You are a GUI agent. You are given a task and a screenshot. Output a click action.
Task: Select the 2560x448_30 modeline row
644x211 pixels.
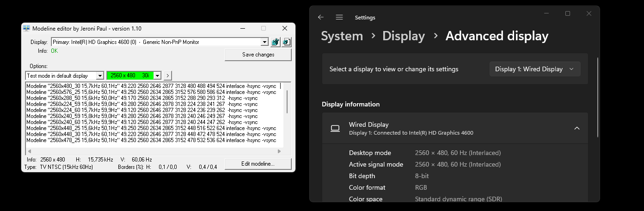click(151, 134)
